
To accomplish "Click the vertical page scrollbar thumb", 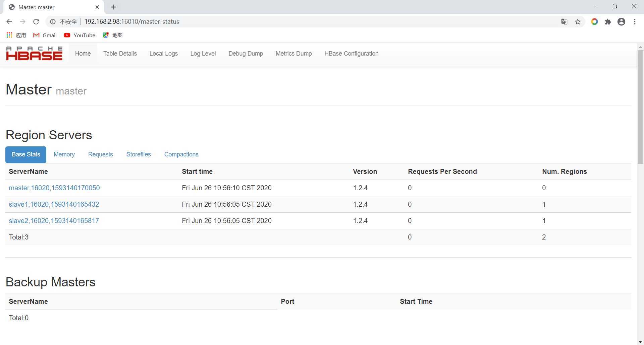I will [x=640, y=107].
